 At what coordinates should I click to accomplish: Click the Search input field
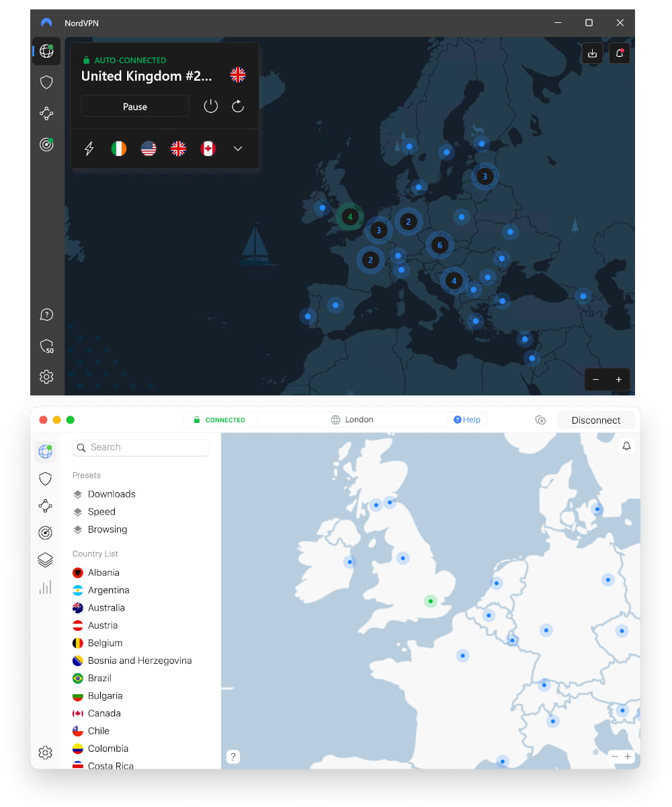(x=141, y=447)
